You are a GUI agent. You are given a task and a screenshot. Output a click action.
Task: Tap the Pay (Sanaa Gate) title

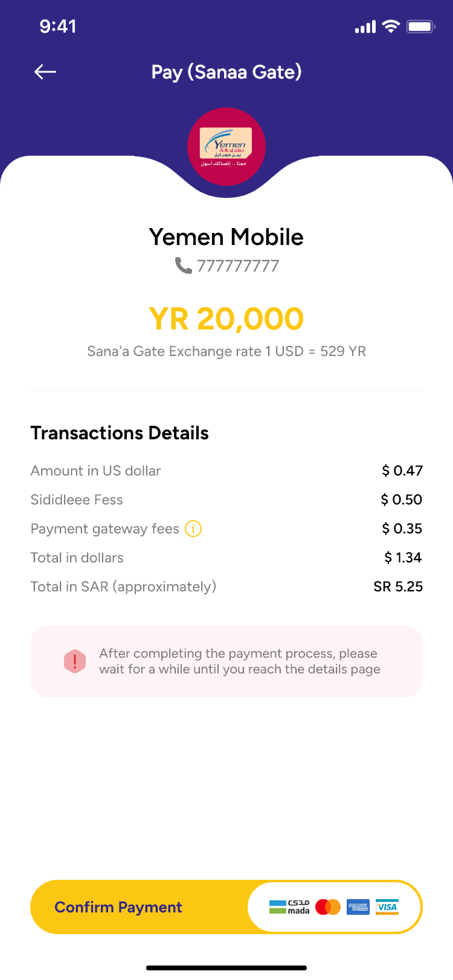[226, 72]
